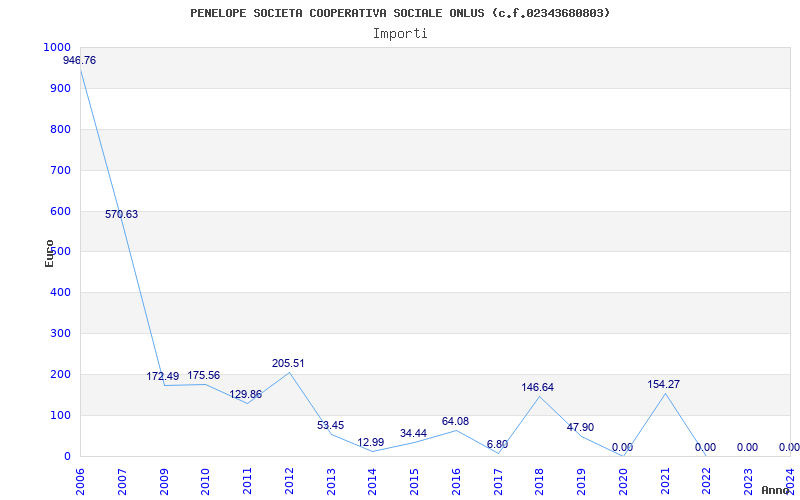Click the 172.49 value label
This screenshot has height=500, width=800.
163,377
